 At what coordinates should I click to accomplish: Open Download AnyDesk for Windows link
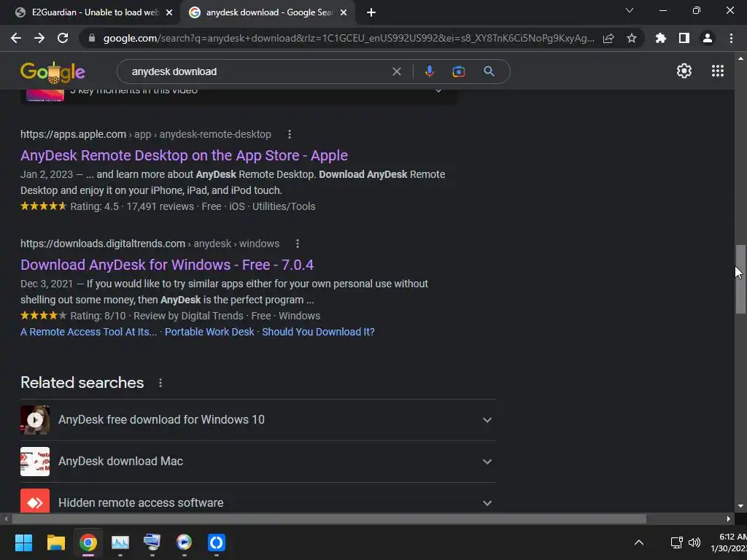[167, 265]
